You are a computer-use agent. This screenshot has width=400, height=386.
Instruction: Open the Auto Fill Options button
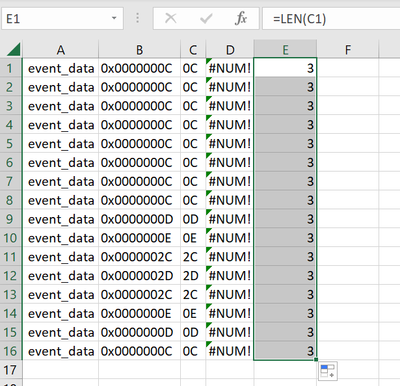click(x=328, y=371)
